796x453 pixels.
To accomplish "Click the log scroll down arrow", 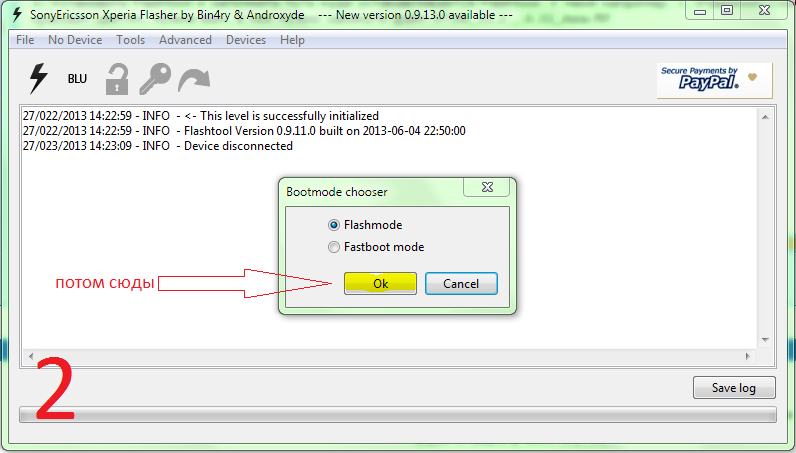I will [x=765, y=340].
